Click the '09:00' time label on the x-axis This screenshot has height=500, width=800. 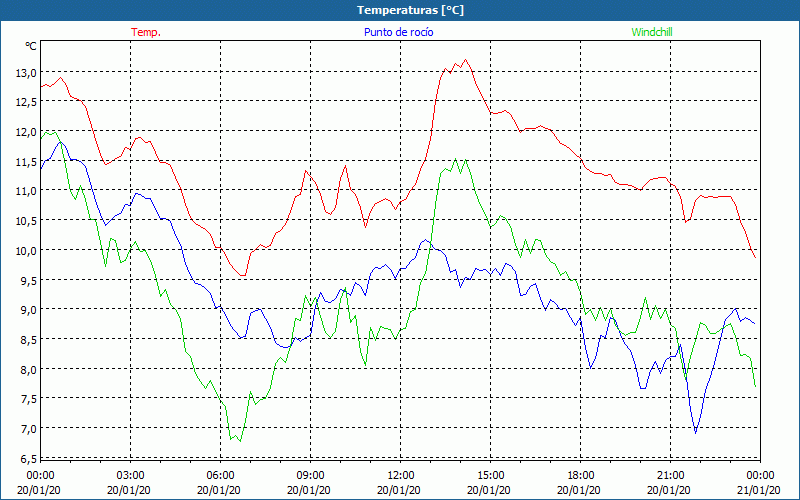[x=310, y=476]
